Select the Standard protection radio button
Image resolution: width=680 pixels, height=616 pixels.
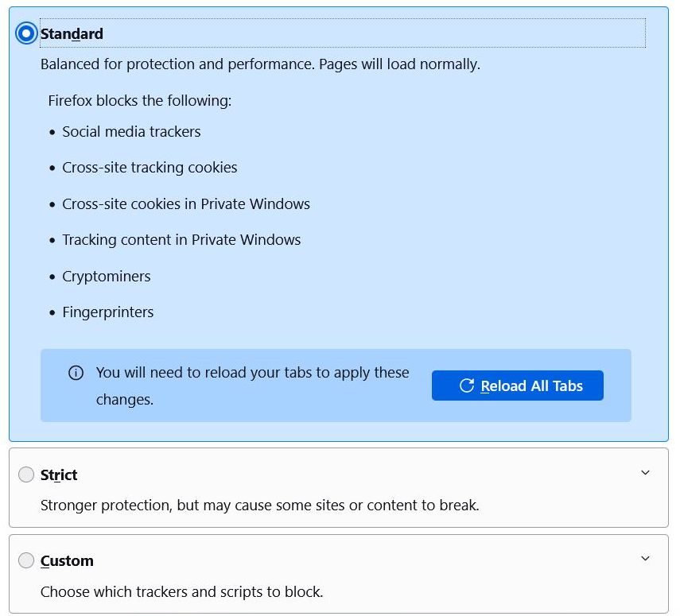(25, 33)
